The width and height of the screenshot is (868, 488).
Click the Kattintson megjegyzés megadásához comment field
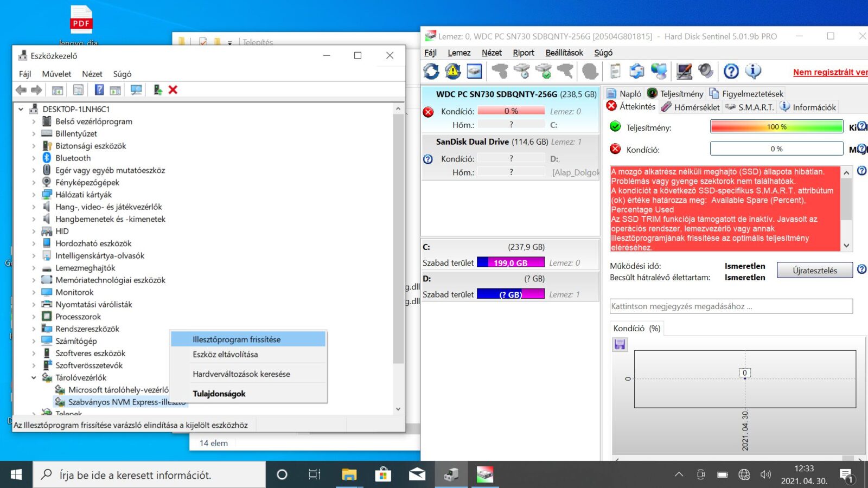(731, 306)
